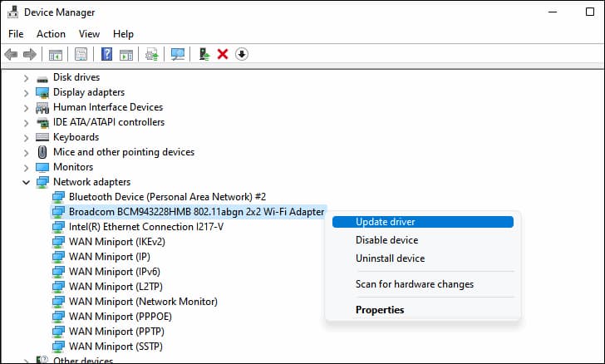
Task: Click the Update driver toolbar icon with green arrow
Action: tap(204, 54)
